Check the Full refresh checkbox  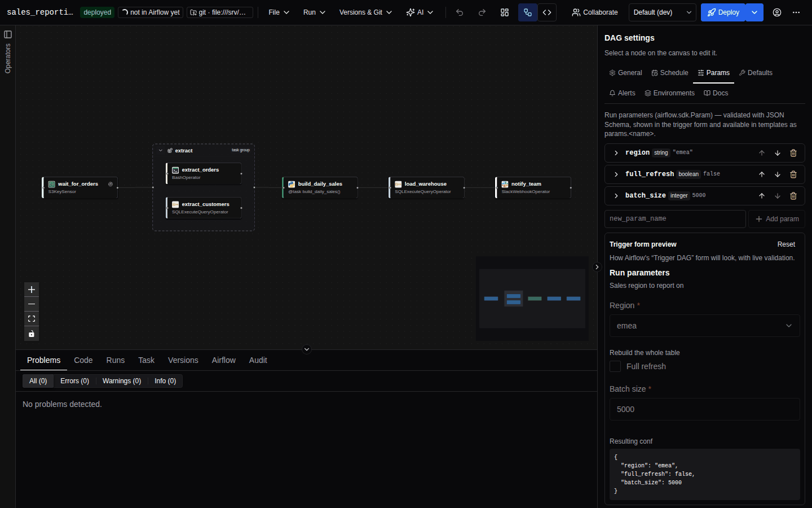tap(615, 366)
